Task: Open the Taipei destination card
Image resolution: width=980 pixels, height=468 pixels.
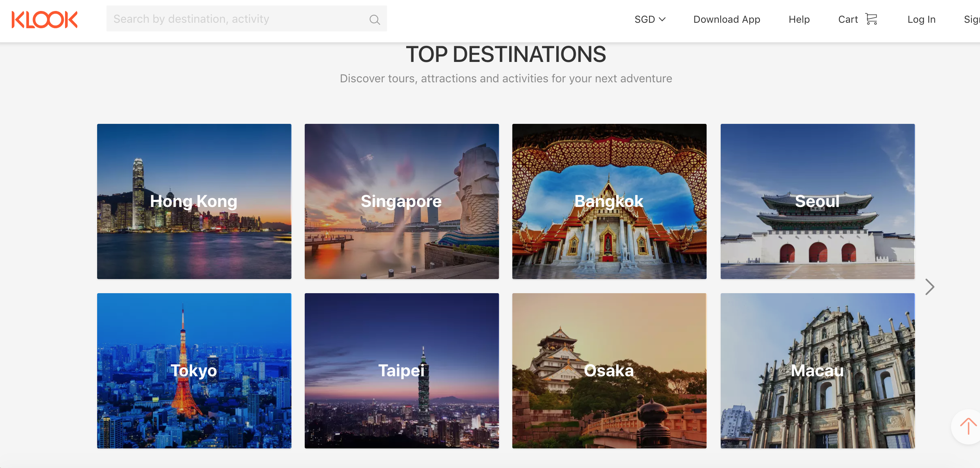Action: click(402, 371)
